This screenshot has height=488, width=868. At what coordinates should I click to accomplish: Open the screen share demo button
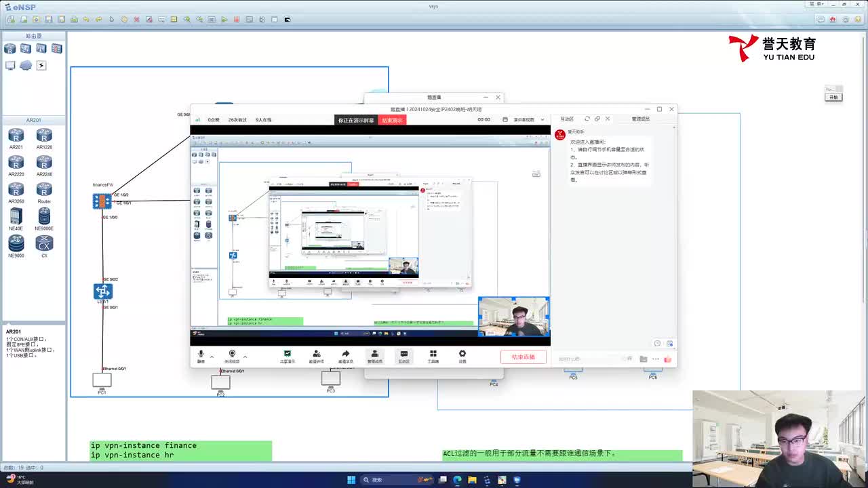(x=288, y=357)
